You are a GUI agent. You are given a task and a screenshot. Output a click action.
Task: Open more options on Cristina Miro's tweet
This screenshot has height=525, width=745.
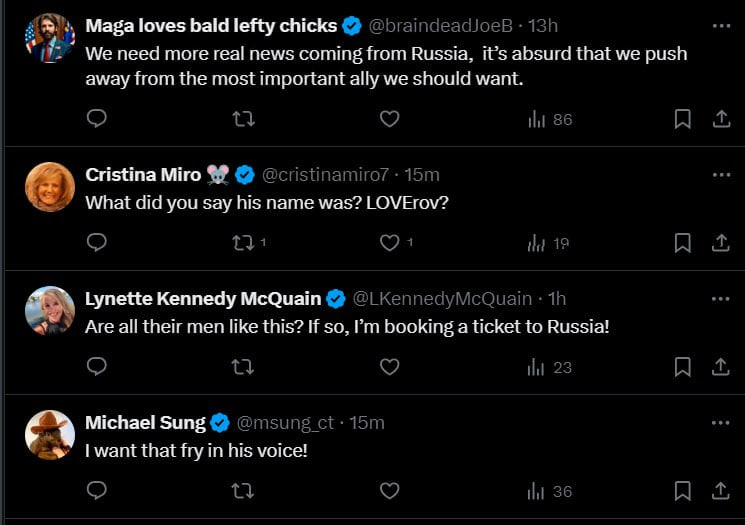[720, 175]
